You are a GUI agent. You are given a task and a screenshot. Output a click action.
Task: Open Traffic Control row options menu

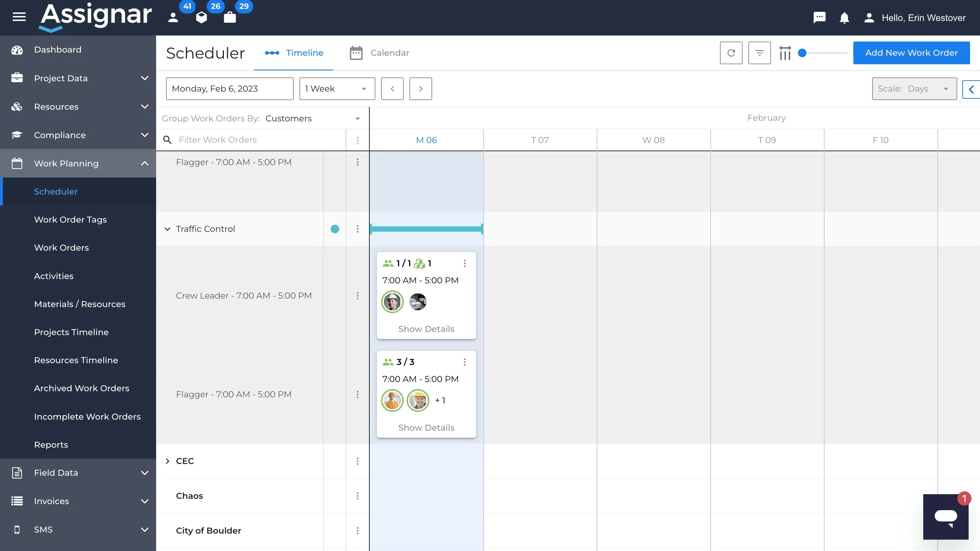[357, 229]
